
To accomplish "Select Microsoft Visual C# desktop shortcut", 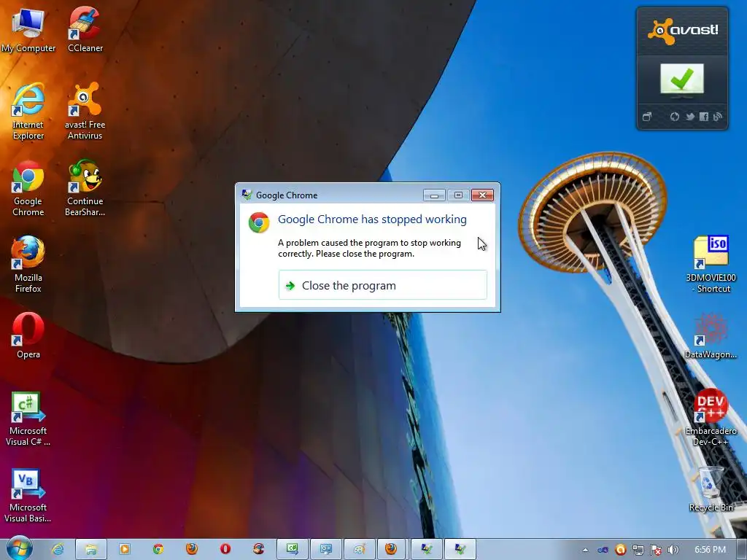I will pos(28,419).
